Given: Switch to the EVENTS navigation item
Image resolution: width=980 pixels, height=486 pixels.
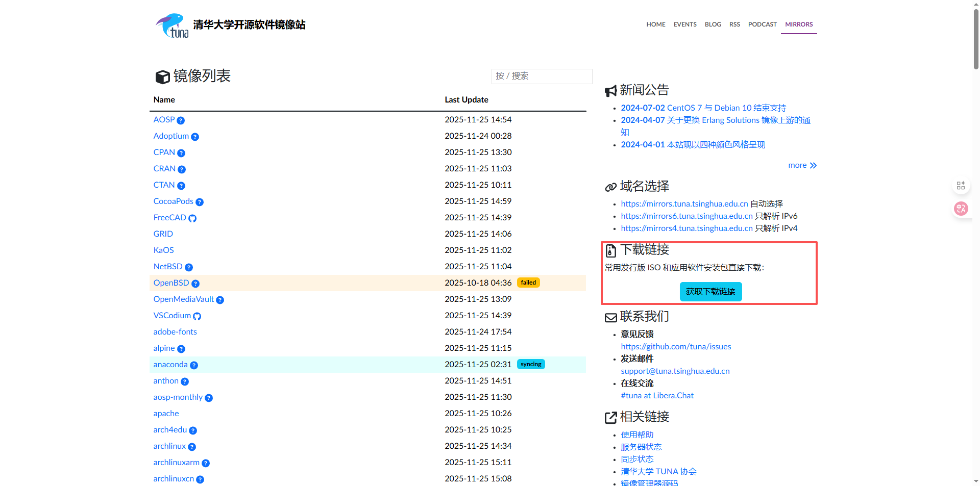Looking at the screenshot, I should pyautogui.click(x=685, y=24).
